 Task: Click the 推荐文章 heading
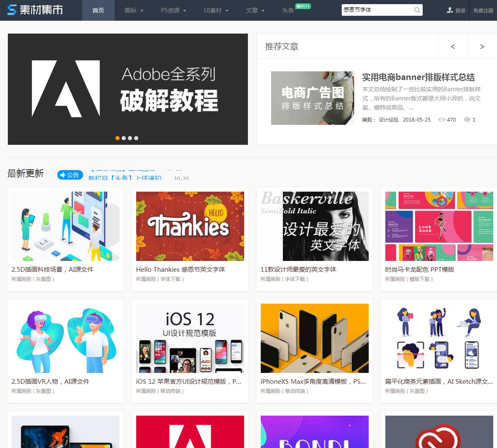pyautogui.click(x=282, y=46)
